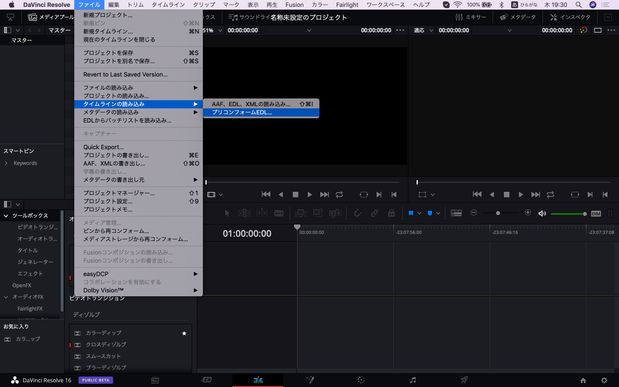Adjust the green audio volume slider
619x387 pixels.
[x=568, y=214]
